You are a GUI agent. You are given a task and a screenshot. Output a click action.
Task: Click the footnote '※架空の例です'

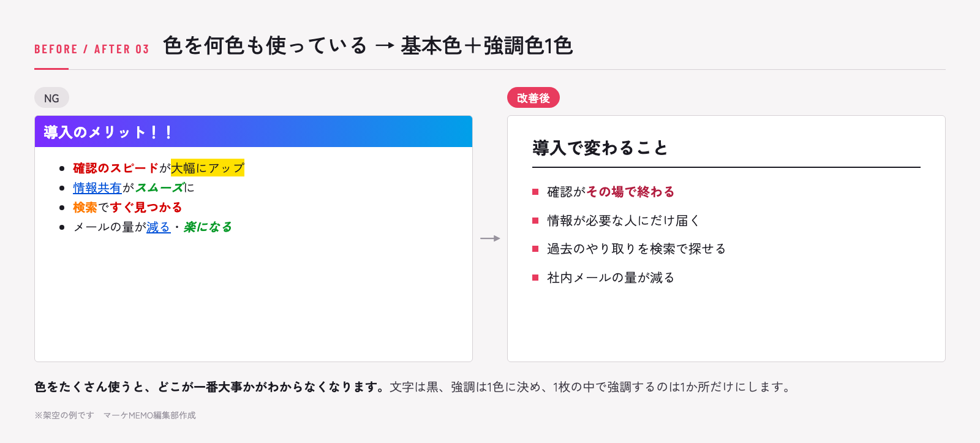(x=64, y=415)
